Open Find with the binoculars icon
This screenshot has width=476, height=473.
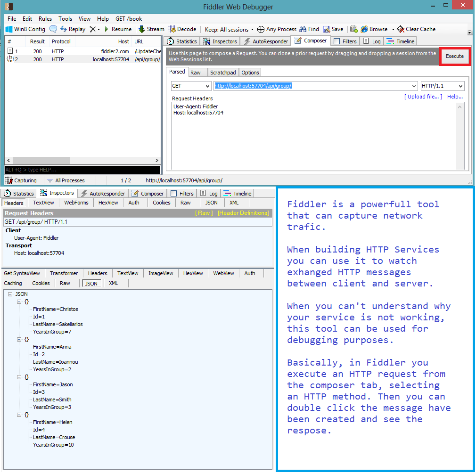303,29
